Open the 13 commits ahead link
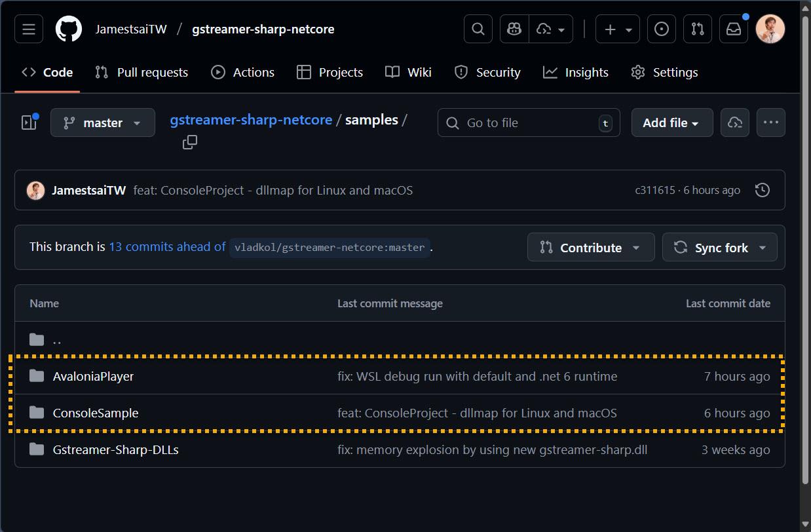Image resolution: width=811 pixels, height=532 pixels. click(167, 247)
